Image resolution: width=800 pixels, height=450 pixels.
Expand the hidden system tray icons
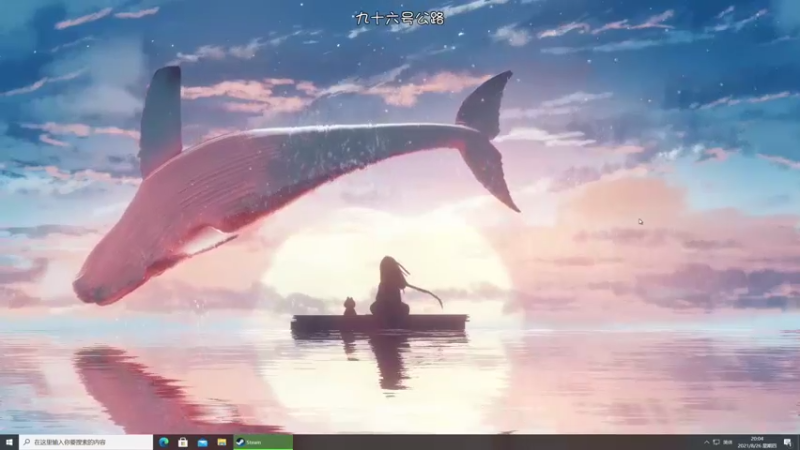(x=707, y=442)
